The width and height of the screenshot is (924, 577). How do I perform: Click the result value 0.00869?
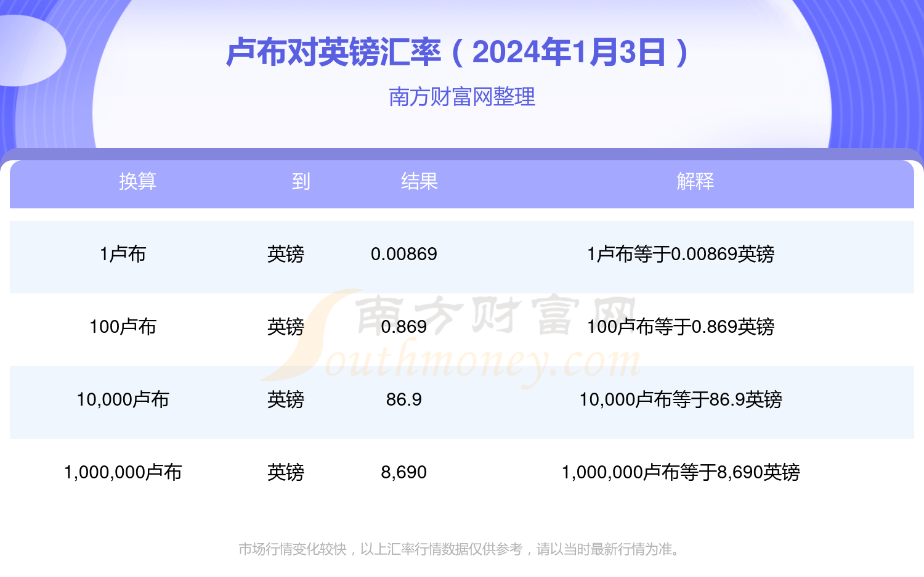[x=404, y=254]
